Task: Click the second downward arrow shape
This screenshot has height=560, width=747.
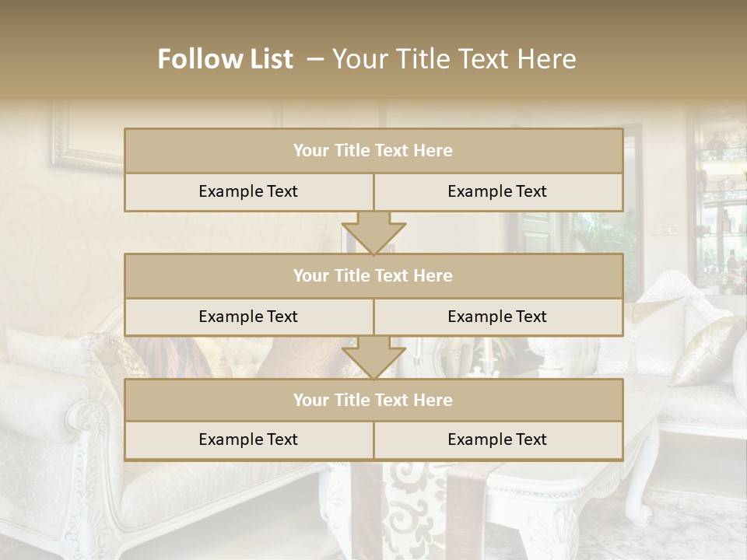Action: [x=373, y=359]
